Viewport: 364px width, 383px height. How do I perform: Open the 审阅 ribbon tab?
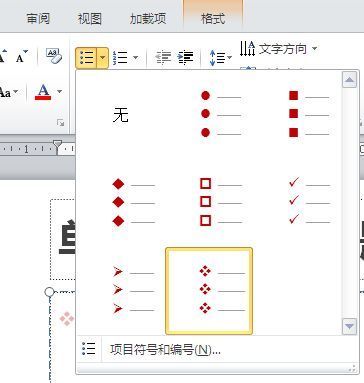tap(38, 18)
